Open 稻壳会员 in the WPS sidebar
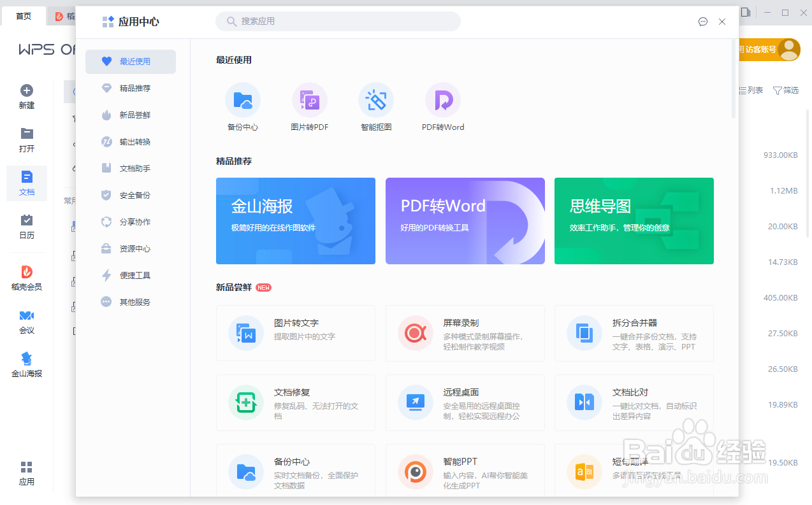Image resolution: width=812 pixels, height=505 pixels. 27,278
